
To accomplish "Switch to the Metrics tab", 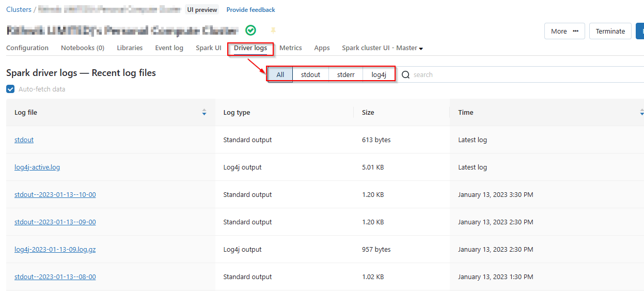I will [291, 48].
